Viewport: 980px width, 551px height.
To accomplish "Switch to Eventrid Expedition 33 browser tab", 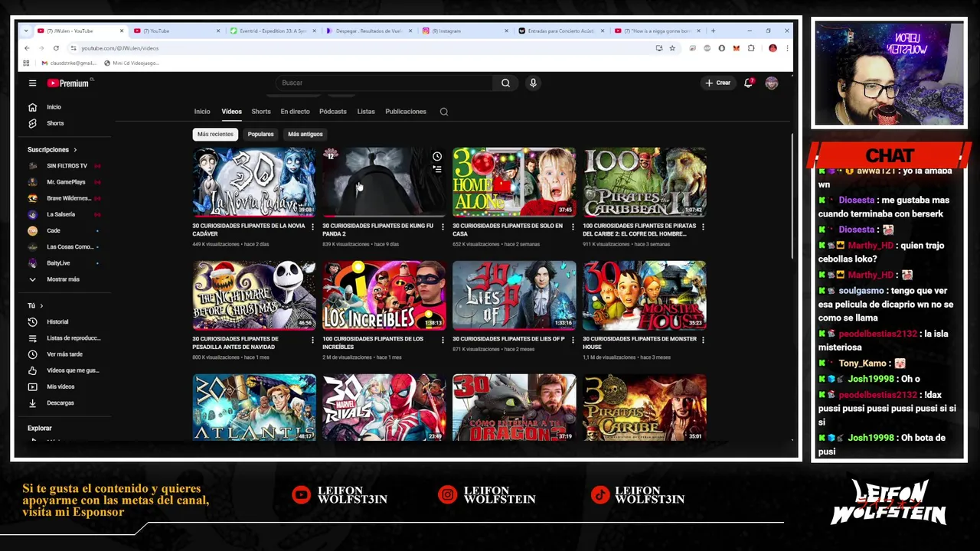I will coord(273,31).
